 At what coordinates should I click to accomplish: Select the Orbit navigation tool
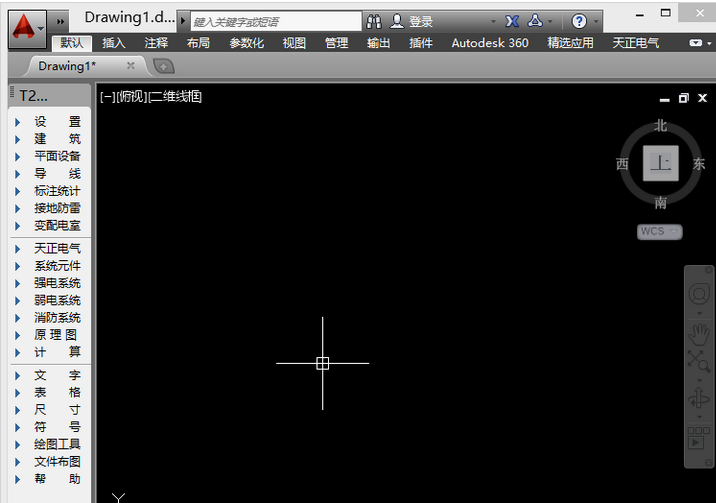pos(699,398)
